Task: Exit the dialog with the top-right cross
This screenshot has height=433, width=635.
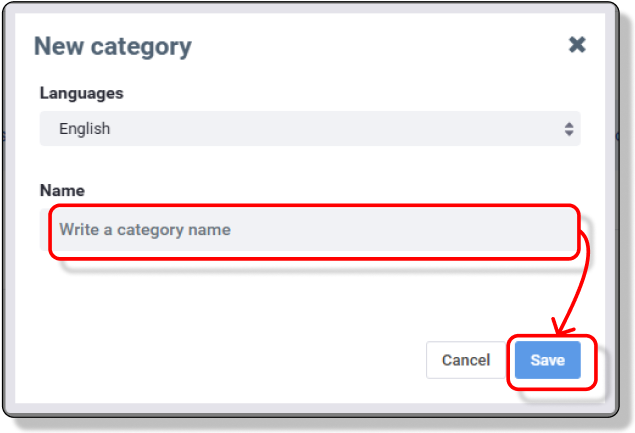Action: click(x=577, y=45)
